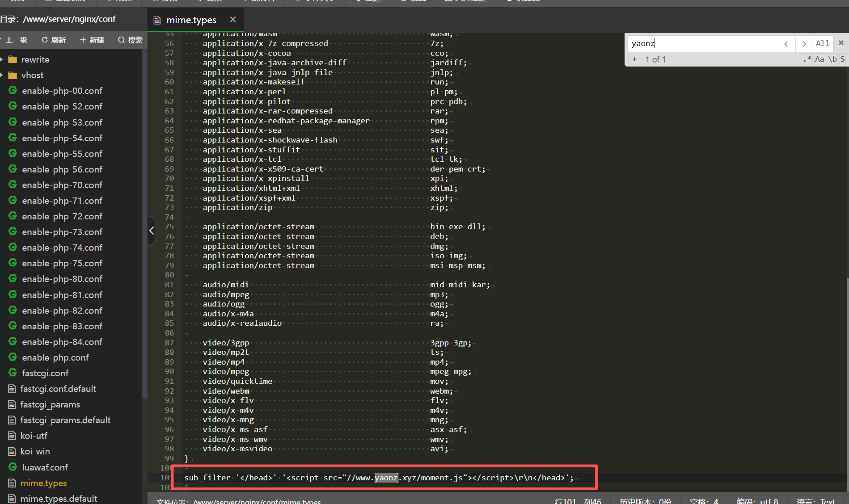
Task: Close the mime.types tab
Action: 233,20
